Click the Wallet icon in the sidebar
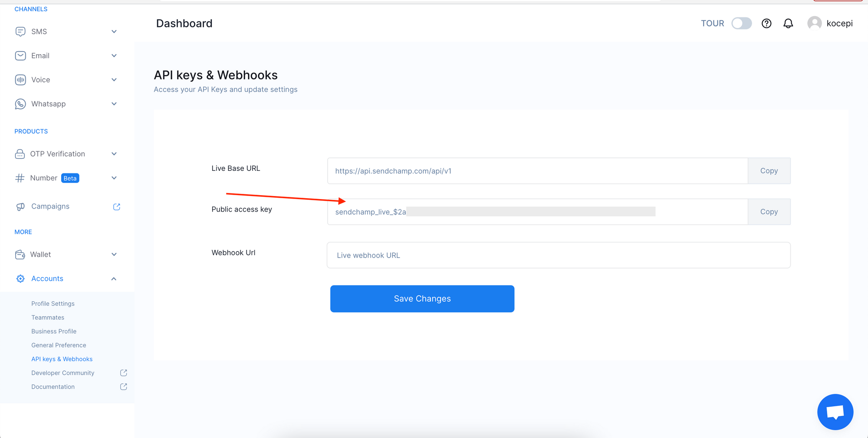 [x=20, y=255]
